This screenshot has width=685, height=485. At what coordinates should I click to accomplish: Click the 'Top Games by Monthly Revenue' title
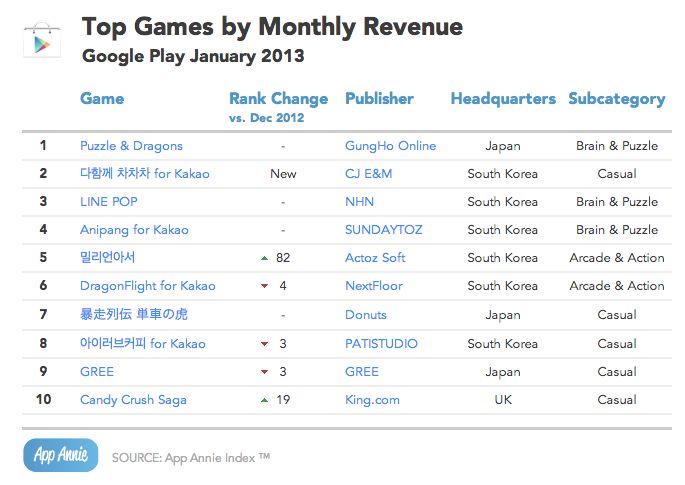[x=272, y=27]
